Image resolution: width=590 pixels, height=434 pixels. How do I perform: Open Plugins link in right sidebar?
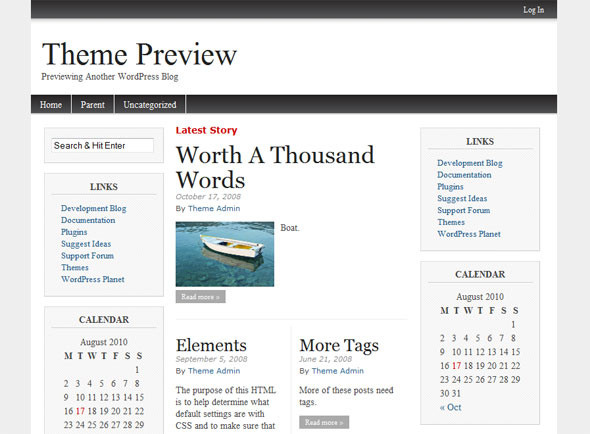pyautogui.click(x=450, y=187)
